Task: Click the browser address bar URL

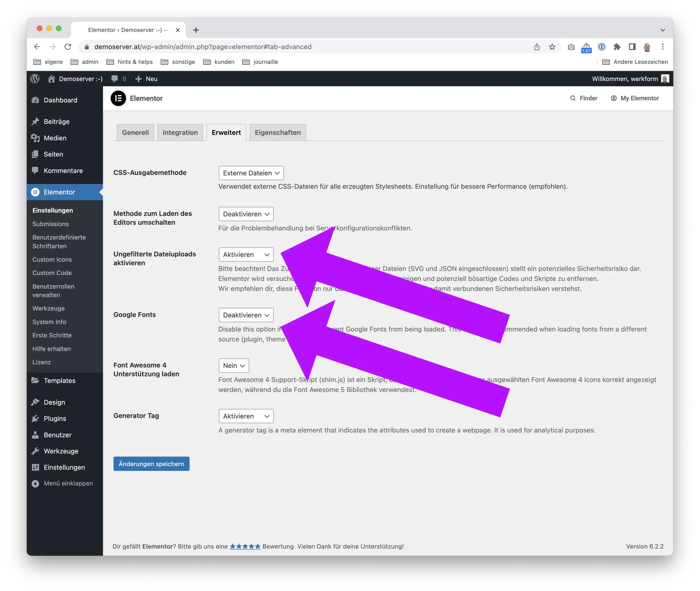Action: (x=203, y=47)
